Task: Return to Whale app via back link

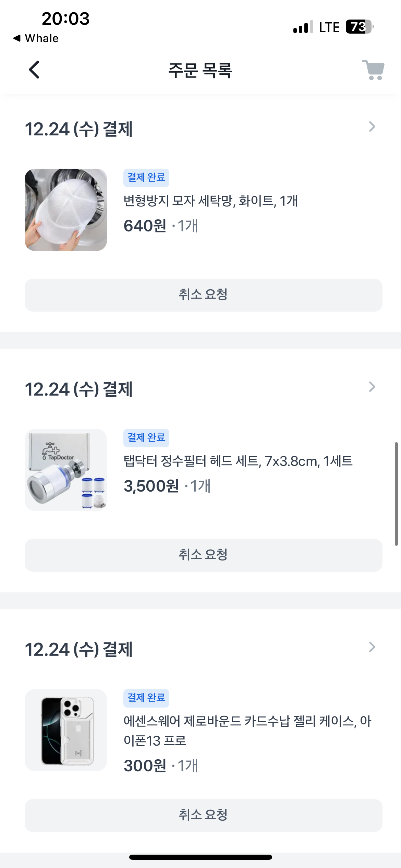Action: [36, 38]
